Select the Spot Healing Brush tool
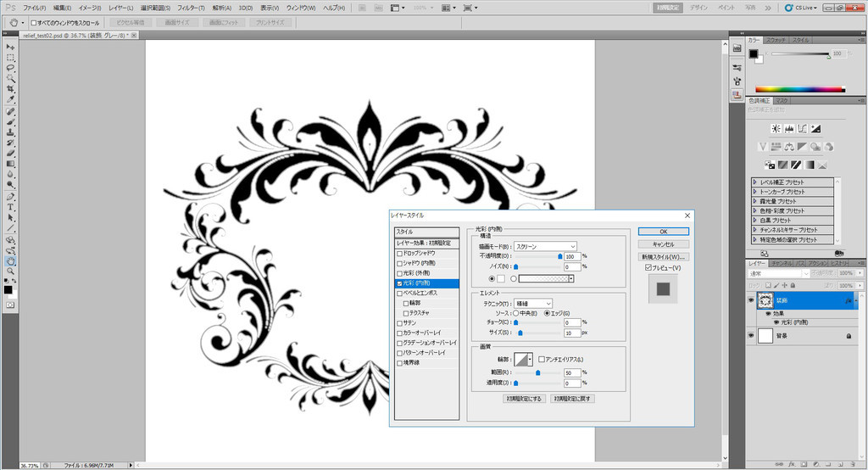Image resolution: width=868 pixels, height=470 pixels. click(10, 111)
